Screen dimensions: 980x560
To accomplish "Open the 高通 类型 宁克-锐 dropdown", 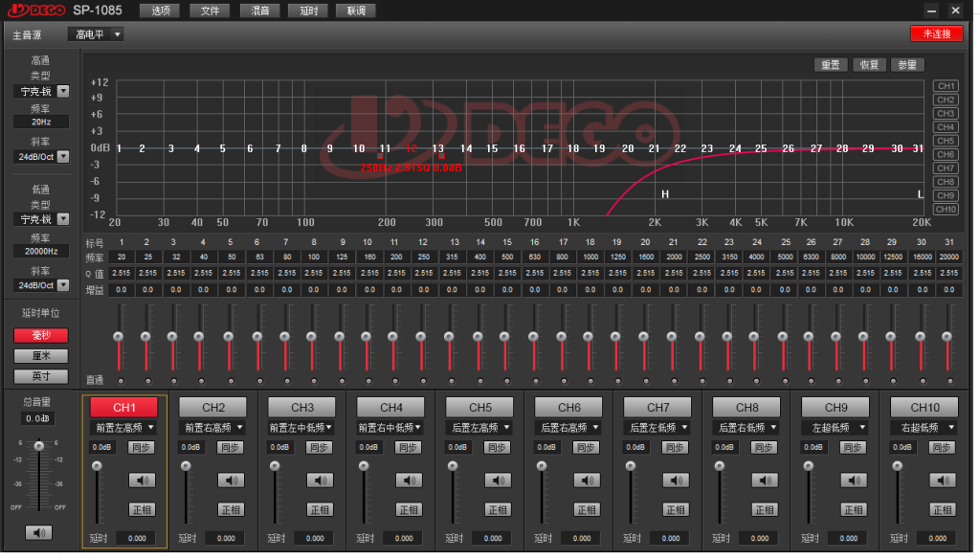I will click(41, 91).
